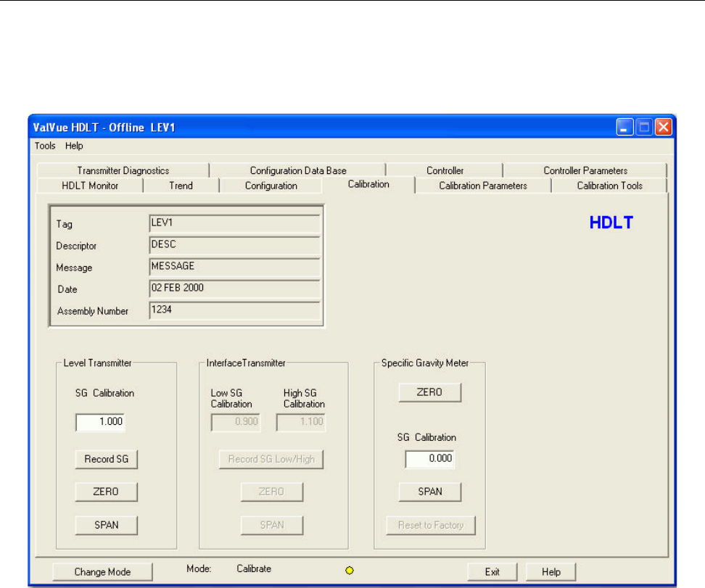Click the Level Transmitter group title
705x588 pixels.
click(x=98, y=363)
